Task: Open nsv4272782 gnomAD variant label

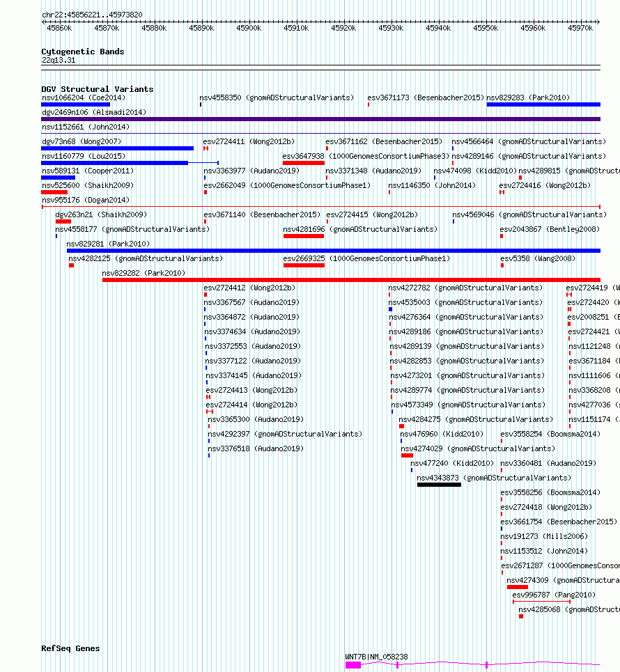Action: pos(465,288)
